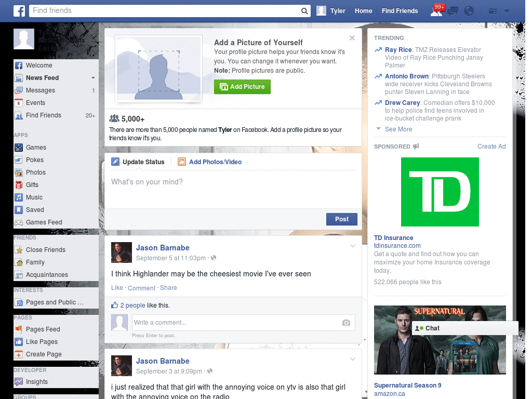Click thumbs-up icon beside 2 people like this
Image resolution: width=532 pixels, height=399 pixels.
click(x=115, y=305)
